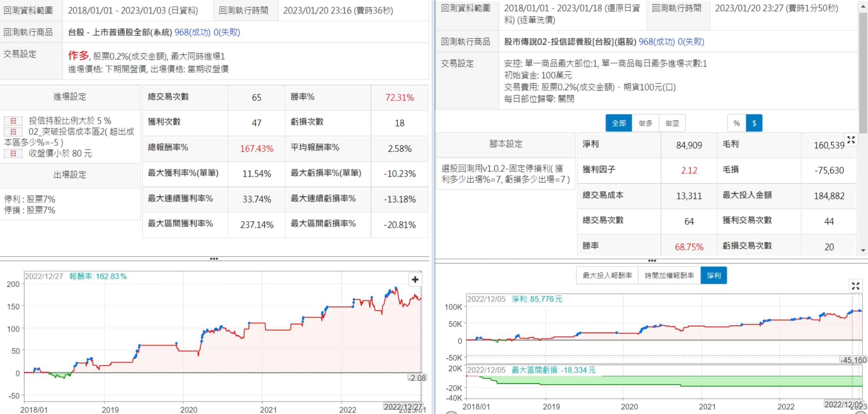Click the plus zoom icon on left chart
Screen dimensions: 868x414
(x=415, y=280)
